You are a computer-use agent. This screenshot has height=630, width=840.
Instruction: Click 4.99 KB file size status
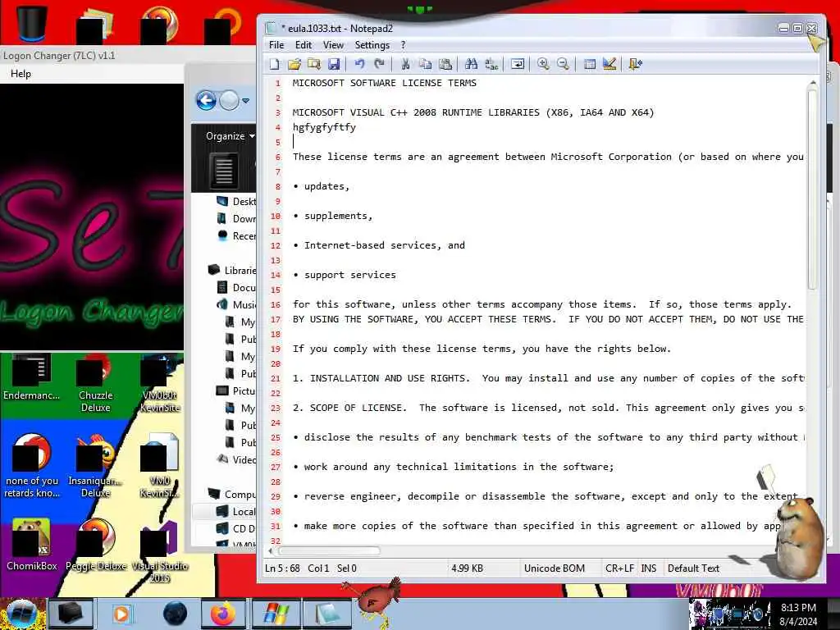[x=467, y=568]
